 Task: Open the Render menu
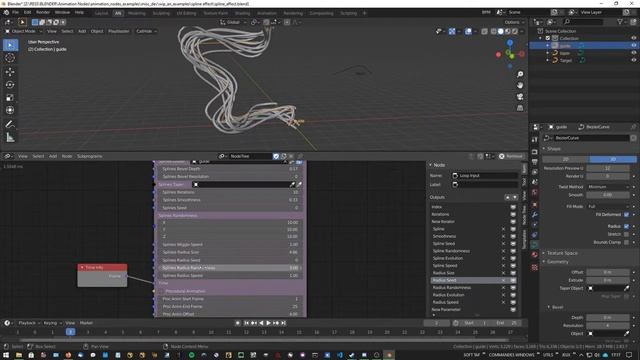[43, 12]
